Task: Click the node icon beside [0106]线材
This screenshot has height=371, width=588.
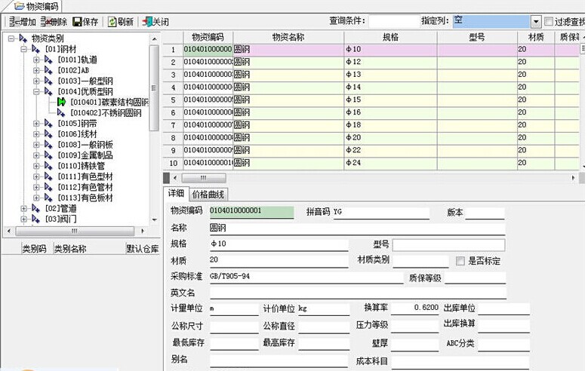Action: pyautogui.click(x=48, y=133)
